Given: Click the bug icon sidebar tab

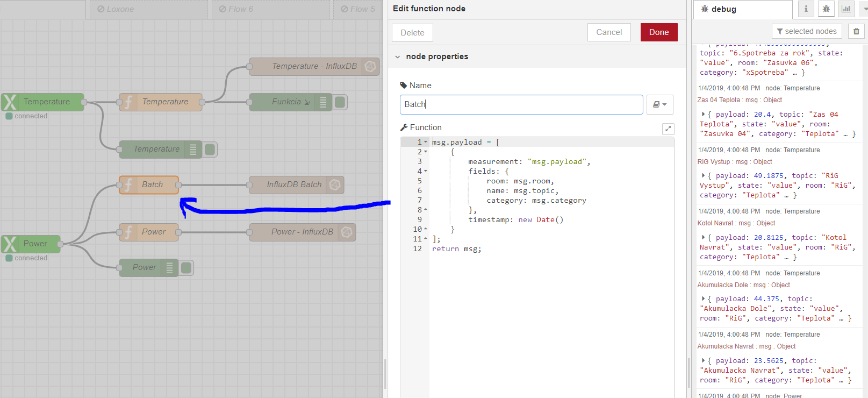Looking at the screenshot, I should pyautogui.click(x=826, y=9).
